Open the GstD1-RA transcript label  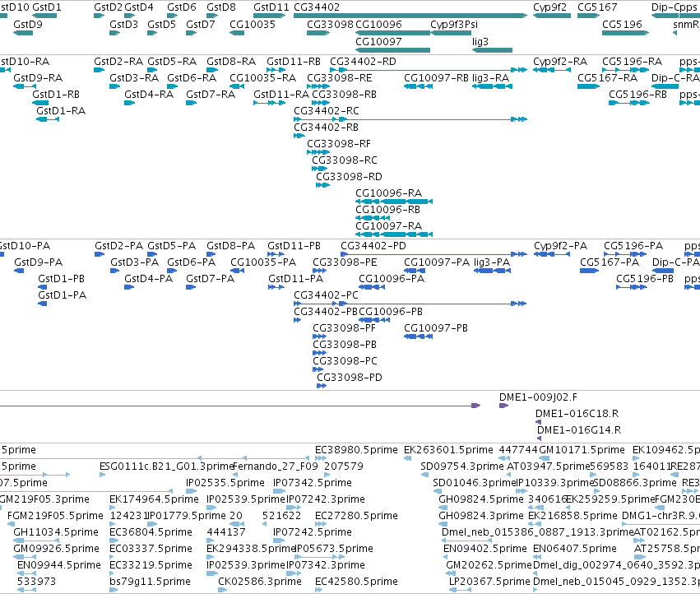61,111
